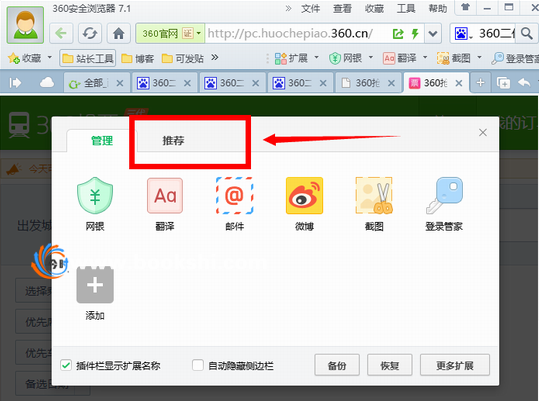Open a new tab with plus button

tap(480, 83)
